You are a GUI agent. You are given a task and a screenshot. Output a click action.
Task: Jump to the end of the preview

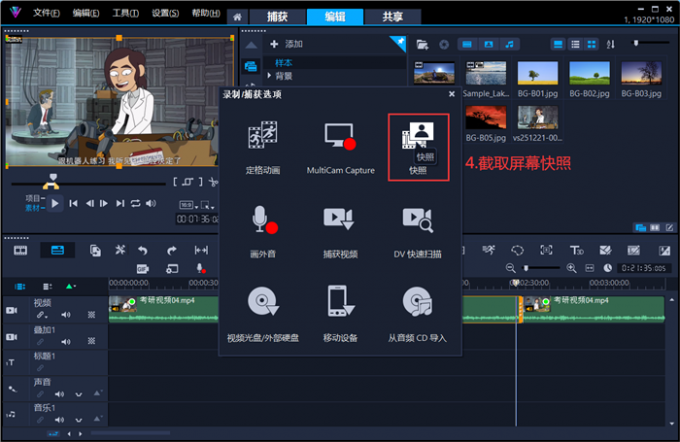point(120,203)
